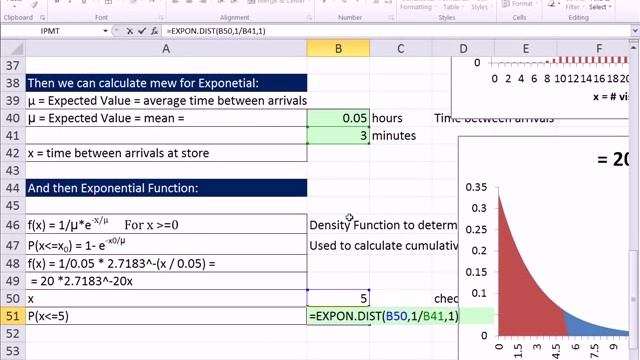The height and width of the screenshot is (360, 640).
Task: Click cell with f(x) = 1/μ*e density formula
Action: click(166, 224)
